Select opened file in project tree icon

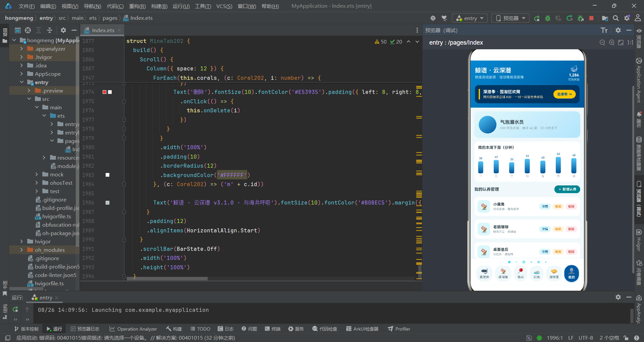[28, 30]
